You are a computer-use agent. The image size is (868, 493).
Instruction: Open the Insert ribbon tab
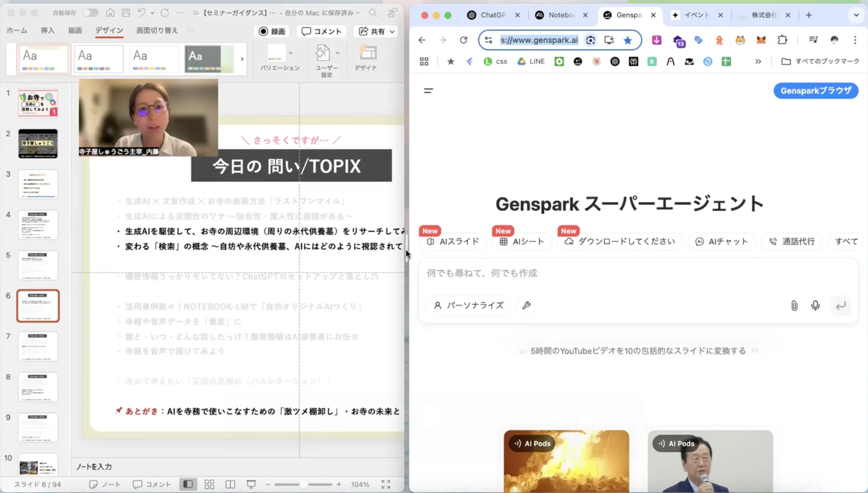pos(47,30)
